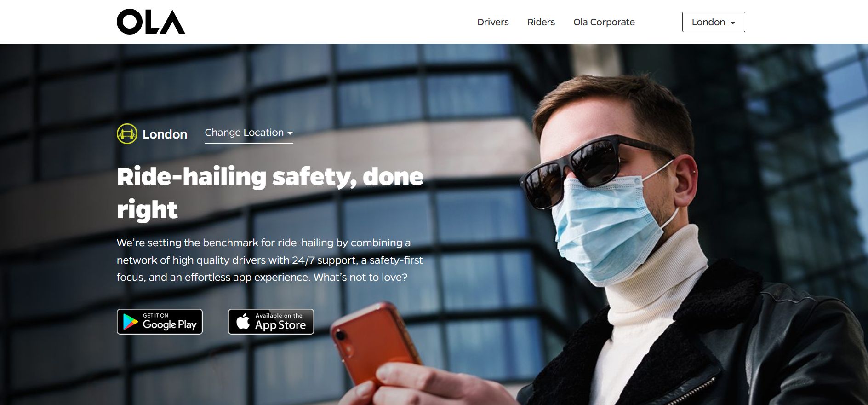This screenshot has height=405, width=868.
Task: Click the yellow bridge icon beside London
Action: 127,134
